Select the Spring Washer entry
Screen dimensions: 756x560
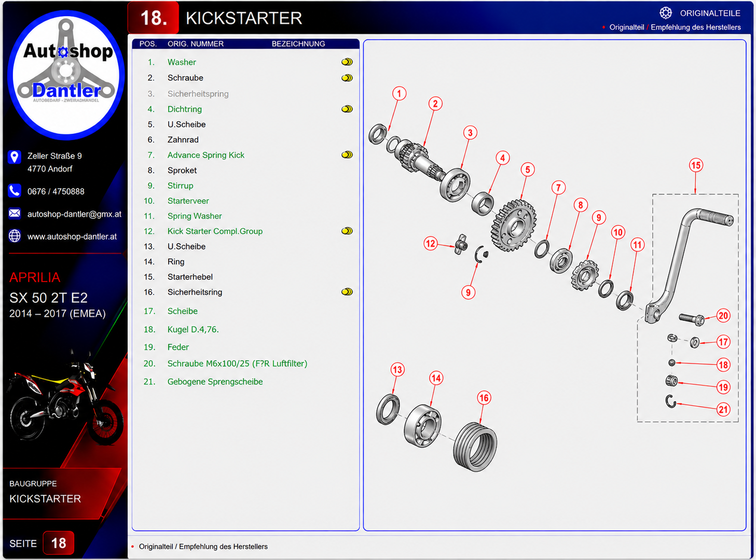pos(195,216)
